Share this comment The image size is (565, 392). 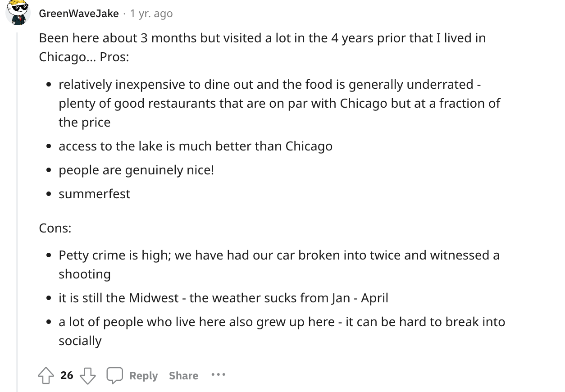(183, 375)
